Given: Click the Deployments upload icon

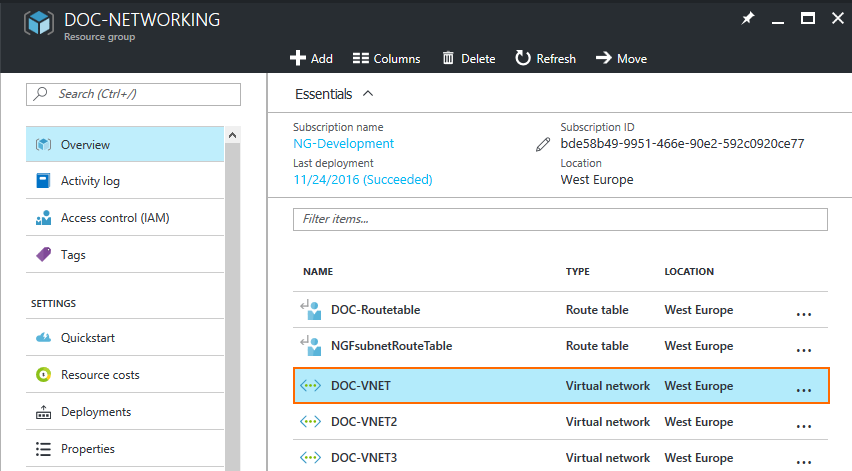Looking at the screenshot, I should (43, 412).
